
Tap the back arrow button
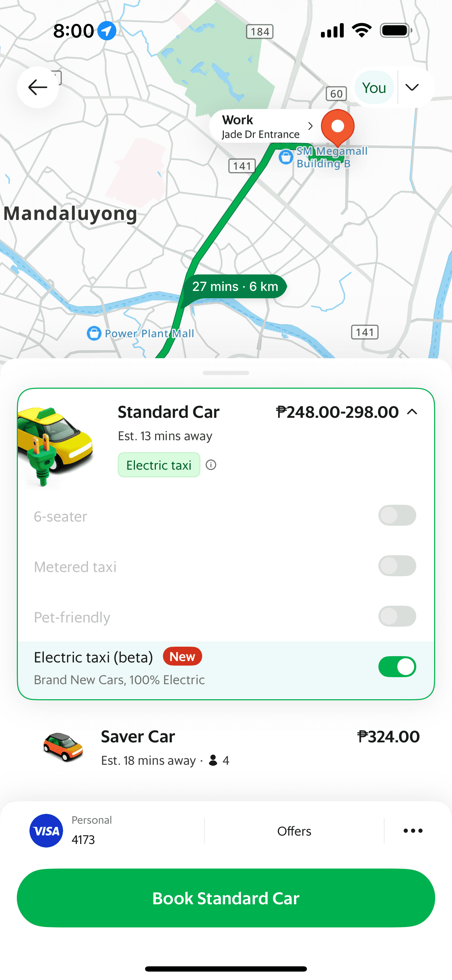point(38,88)
